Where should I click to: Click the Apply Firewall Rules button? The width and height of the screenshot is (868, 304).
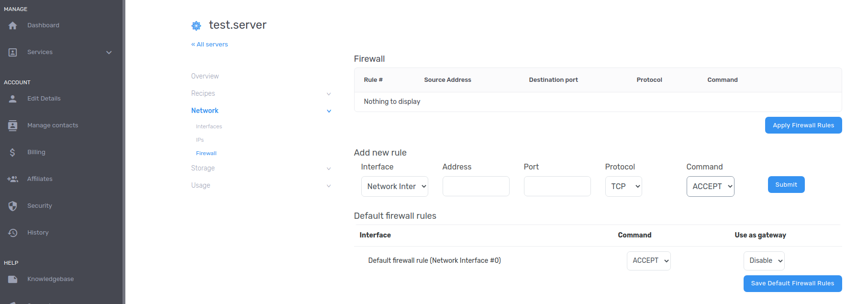803,125
